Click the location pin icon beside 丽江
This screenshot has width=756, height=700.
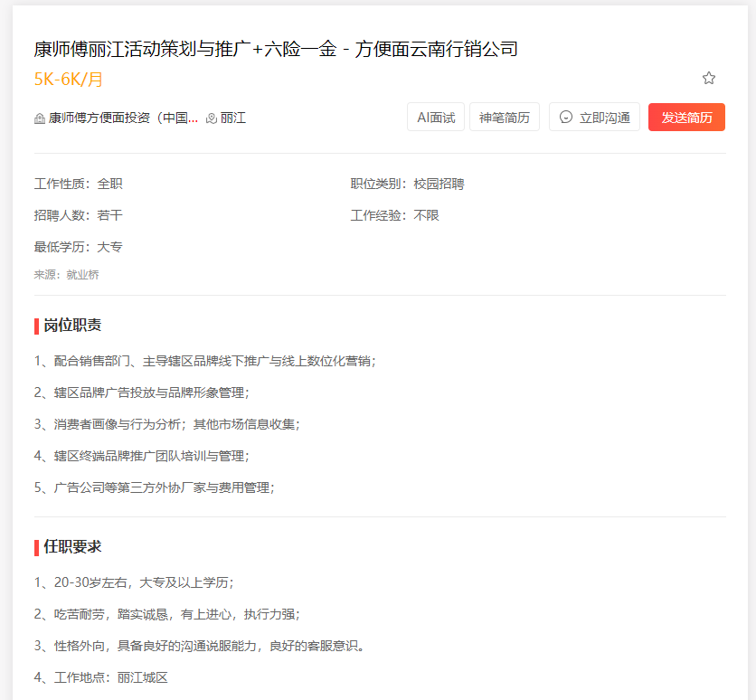tap(212, 118)
